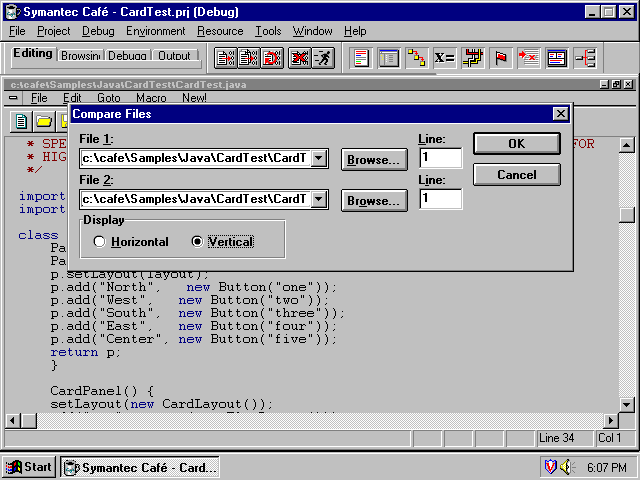
Task: Click the 6:07 PM clock in tray
Action: click(607, 467)
